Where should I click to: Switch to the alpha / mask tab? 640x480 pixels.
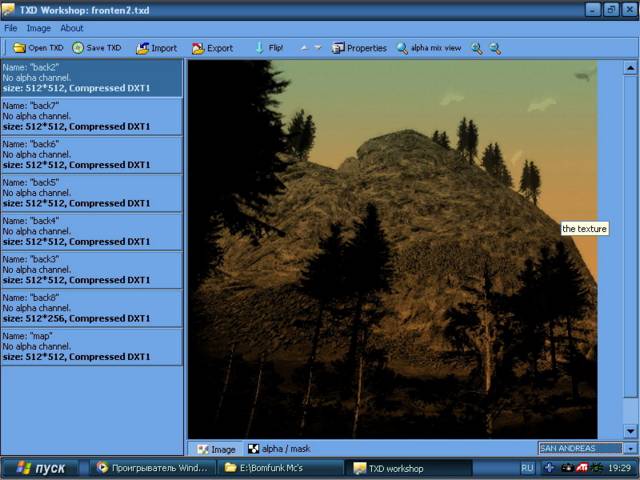279,449
